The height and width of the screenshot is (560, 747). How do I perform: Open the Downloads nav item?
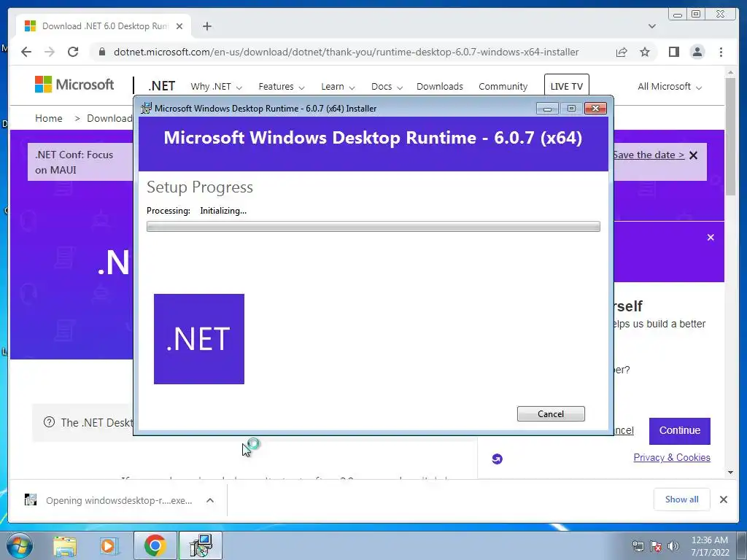[x=440, y=87]
